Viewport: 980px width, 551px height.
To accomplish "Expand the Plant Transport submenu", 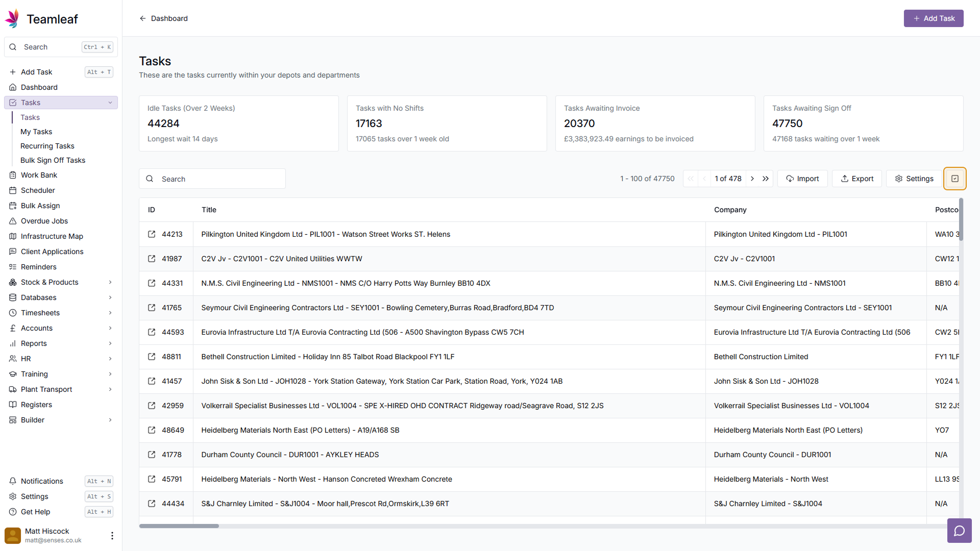I will [110, 389].
